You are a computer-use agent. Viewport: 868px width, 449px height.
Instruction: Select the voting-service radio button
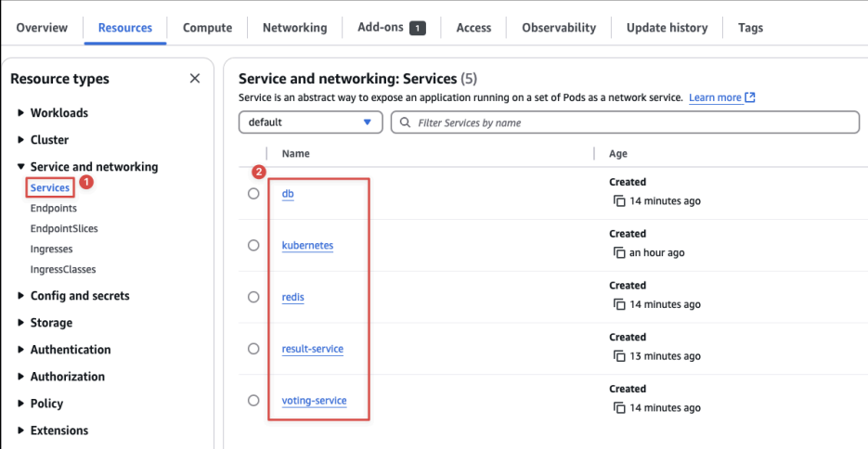[x=253, y=401]
